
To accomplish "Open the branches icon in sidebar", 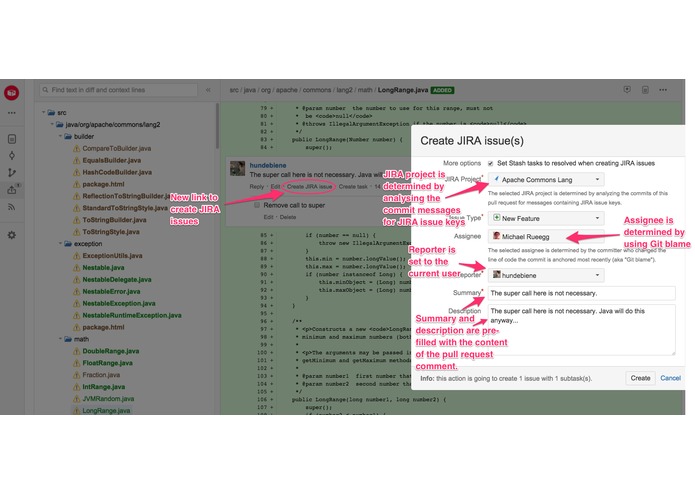I will pyautogui.click(x=12, y=173).
